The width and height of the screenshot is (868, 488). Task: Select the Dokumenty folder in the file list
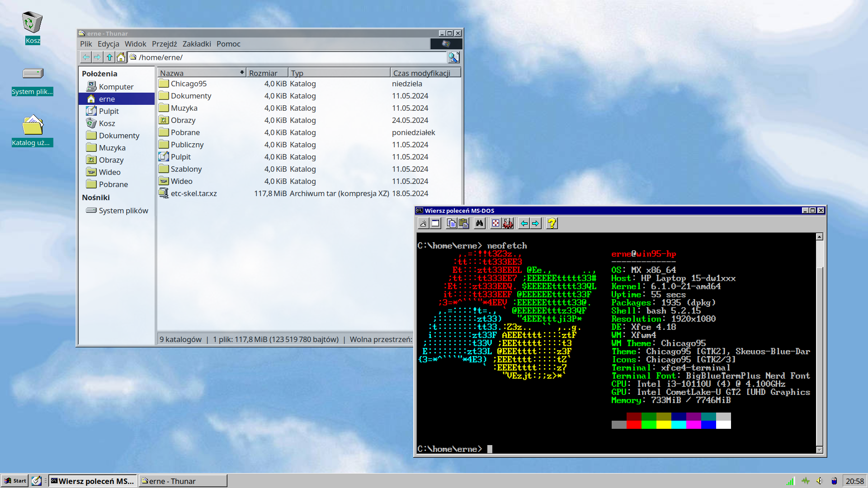309,96
